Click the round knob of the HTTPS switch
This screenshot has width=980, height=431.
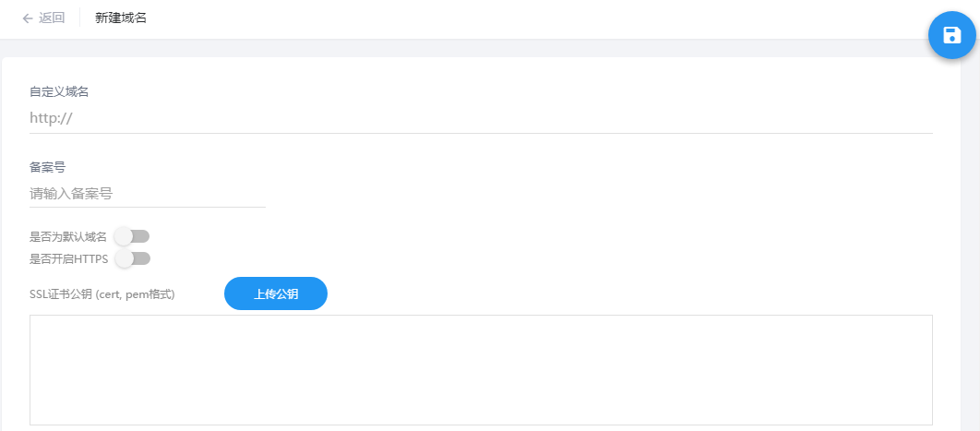125,258
